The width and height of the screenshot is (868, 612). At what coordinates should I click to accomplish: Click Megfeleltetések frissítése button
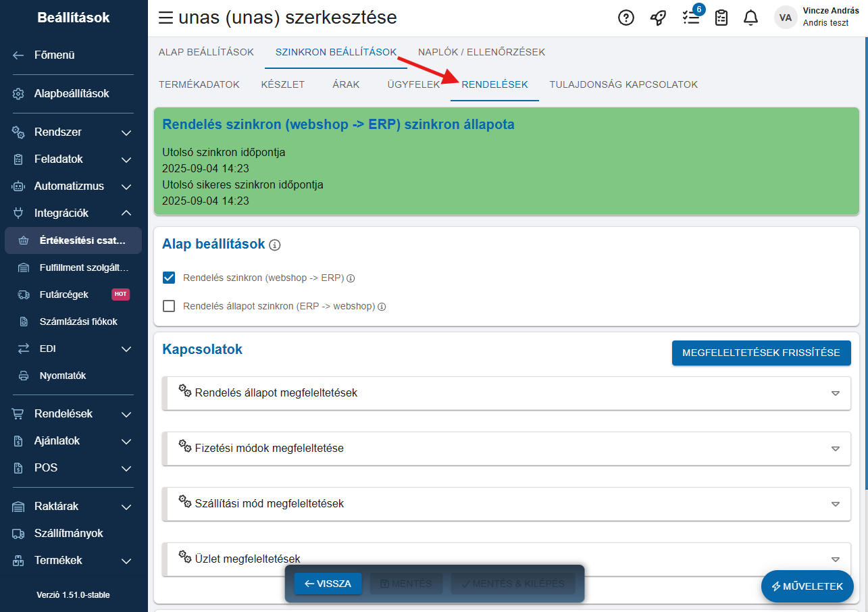[761, 353]
